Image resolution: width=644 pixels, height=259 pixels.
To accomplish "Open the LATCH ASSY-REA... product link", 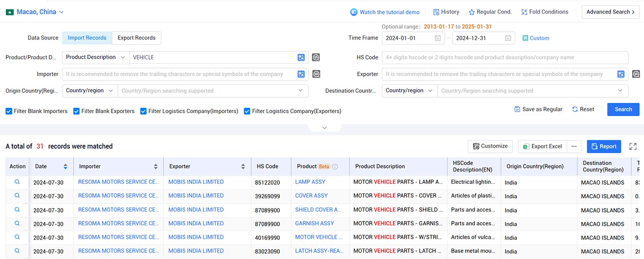I will click(319, 251).
